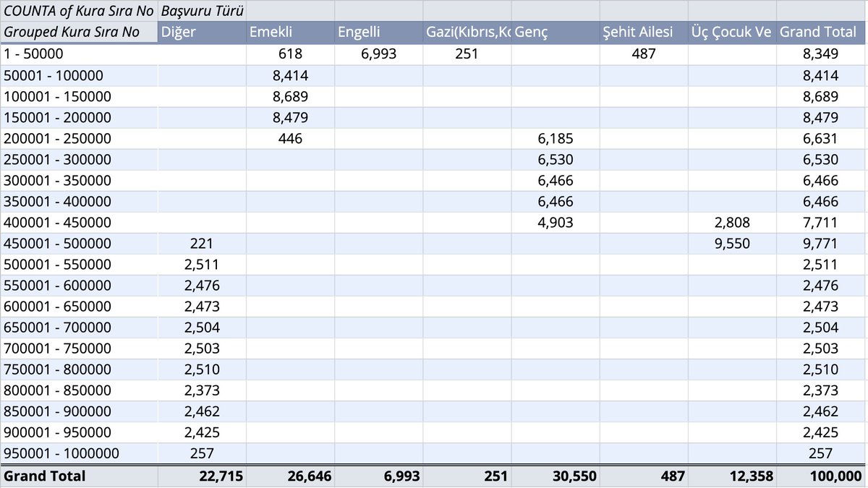Click Emekli total 26,646
Viewport: 868px width, 488px height.
click(x=290, y=476)
